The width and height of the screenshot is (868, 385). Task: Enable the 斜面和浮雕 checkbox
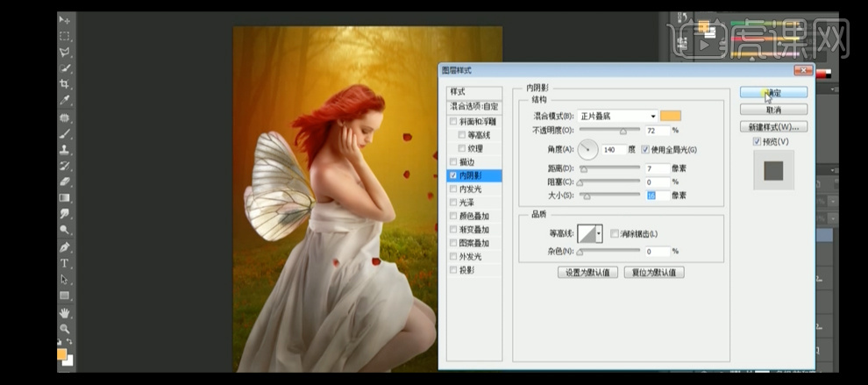(x=453, y=121)
